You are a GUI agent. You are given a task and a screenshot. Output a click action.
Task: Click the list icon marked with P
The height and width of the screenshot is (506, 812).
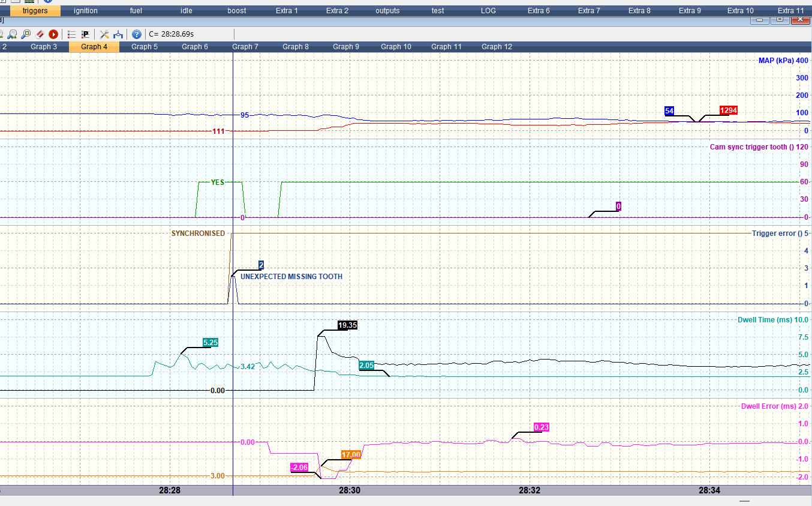coord(85,34)
